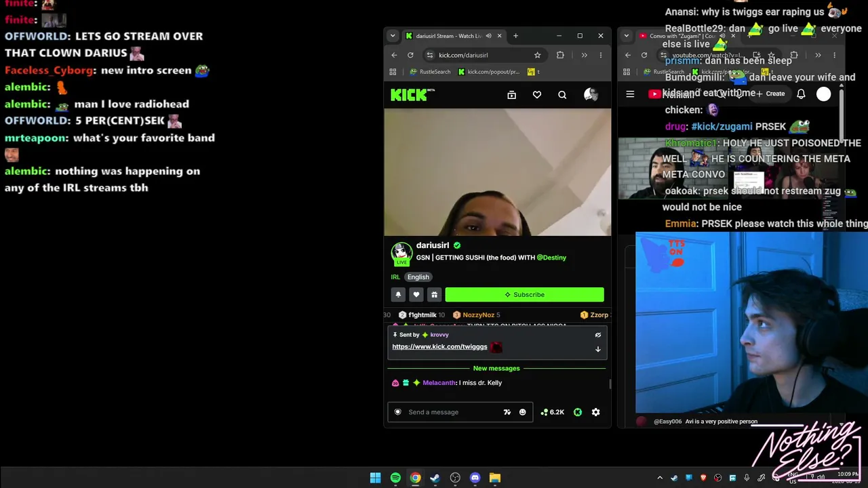View site information for kick.com
The image size is (868, 488).
coord(430,55)
